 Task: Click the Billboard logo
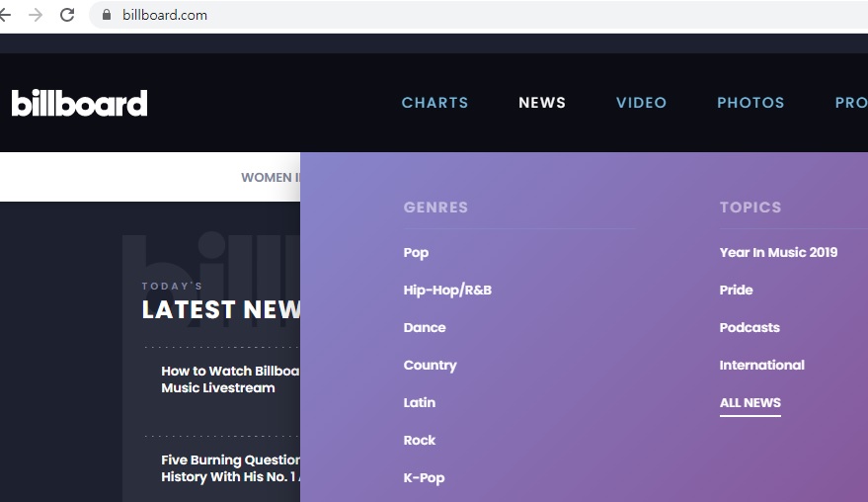[x=79, y=103]
